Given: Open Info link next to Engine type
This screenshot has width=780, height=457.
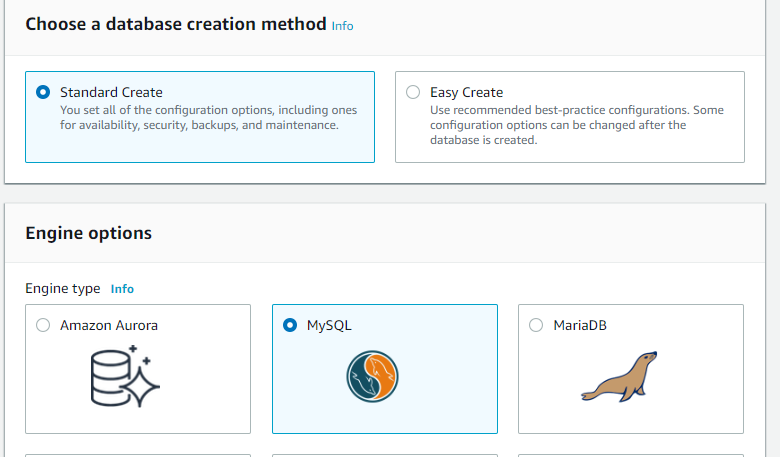Looking at the screenshot, I should [x=122, y=289].
